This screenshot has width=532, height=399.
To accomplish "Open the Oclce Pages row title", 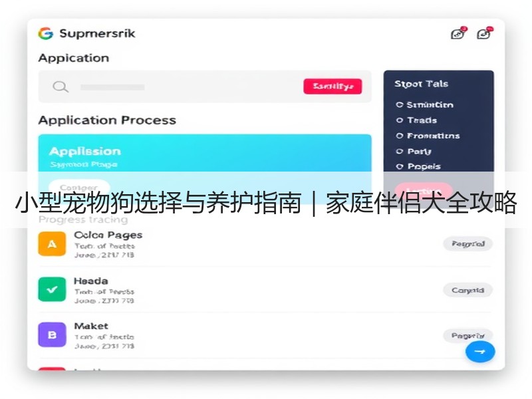I will pos(108,235).
